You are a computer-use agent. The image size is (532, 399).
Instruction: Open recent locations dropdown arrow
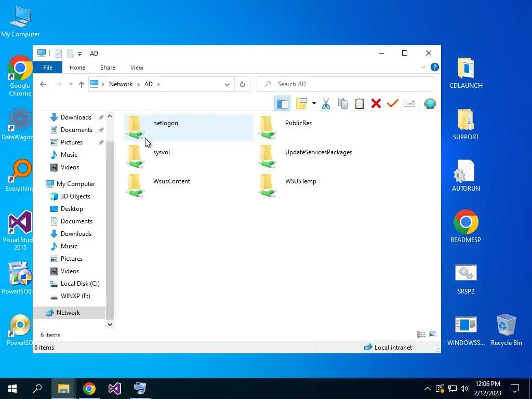coord(71,84)
